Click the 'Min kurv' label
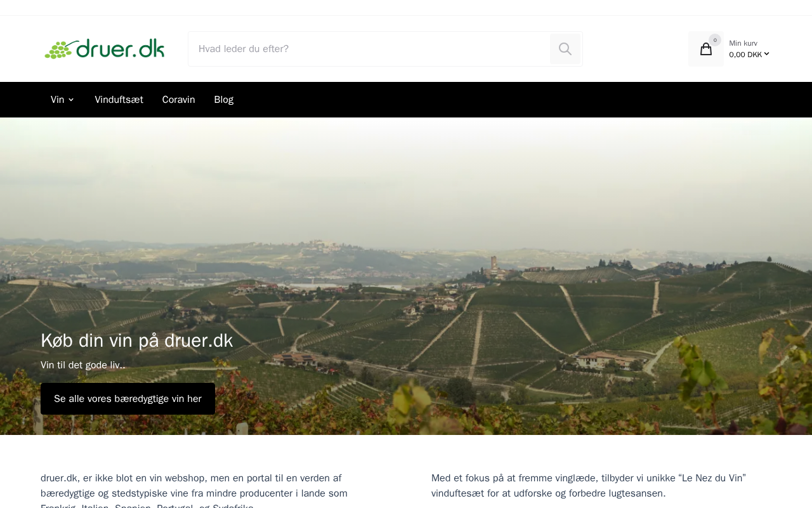This screenshot has height=508, width=812. 743,43
